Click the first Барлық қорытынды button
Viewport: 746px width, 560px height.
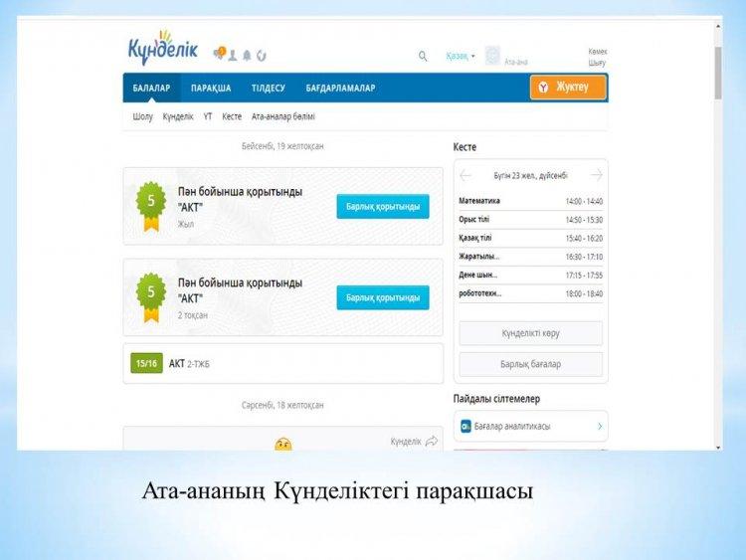click(383, 207)
